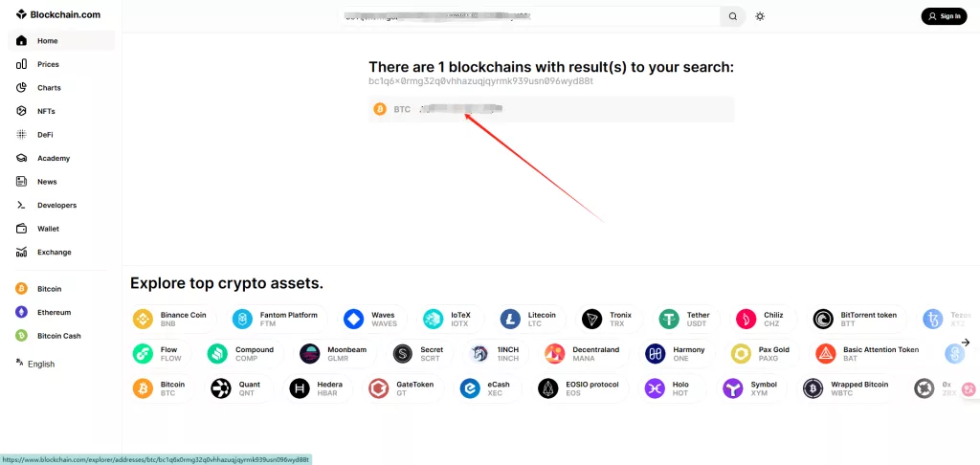This screenshot has width=980, height=465.
Task: Click the BTC search result row
Action: point(551,109)
